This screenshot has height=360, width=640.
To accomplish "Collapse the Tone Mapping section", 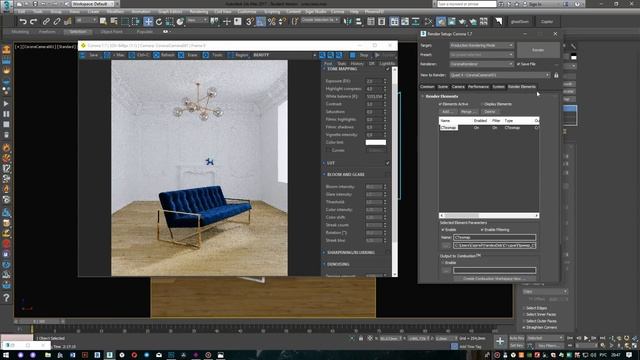I will (324, 69).
